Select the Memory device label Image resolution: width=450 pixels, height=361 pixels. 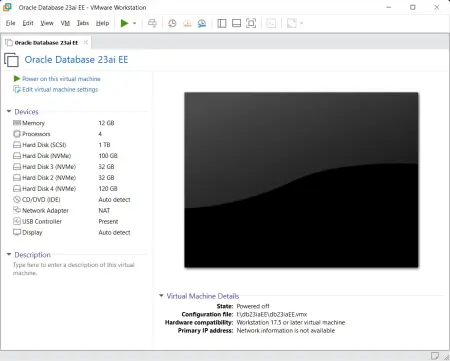pyautogui.click(x=33, y=123)
